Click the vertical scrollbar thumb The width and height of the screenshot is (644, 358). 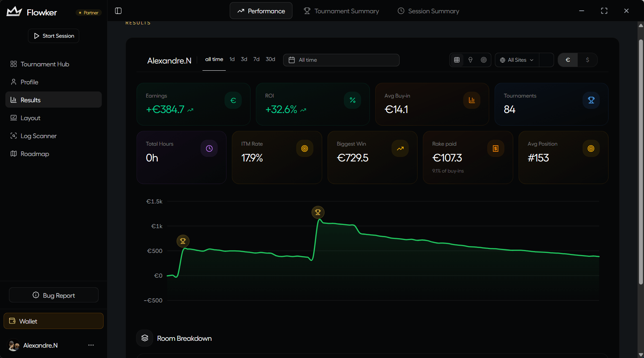(641, 161)
